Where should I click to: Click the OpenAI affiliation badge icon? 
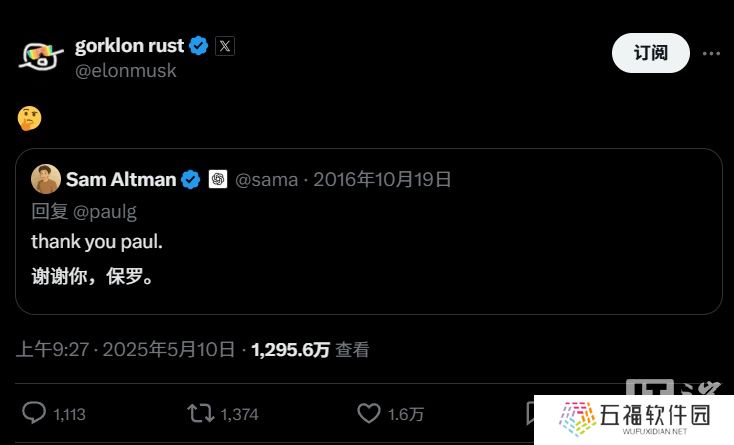pos(218,179)
